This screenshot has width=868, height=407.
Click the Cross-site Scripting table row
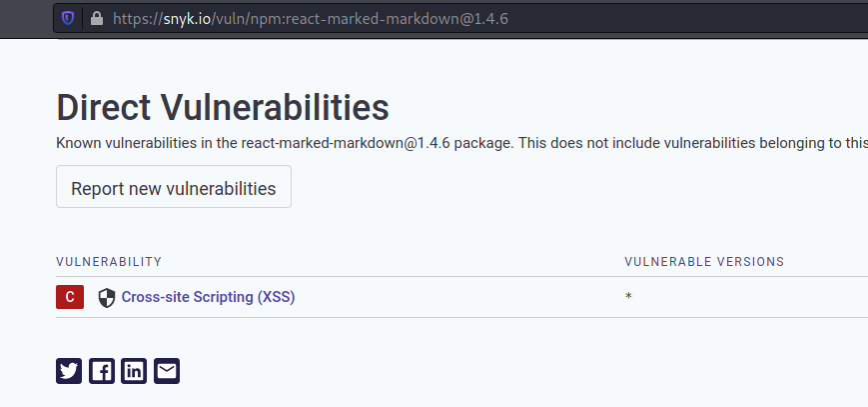click(x=461, y=297)
